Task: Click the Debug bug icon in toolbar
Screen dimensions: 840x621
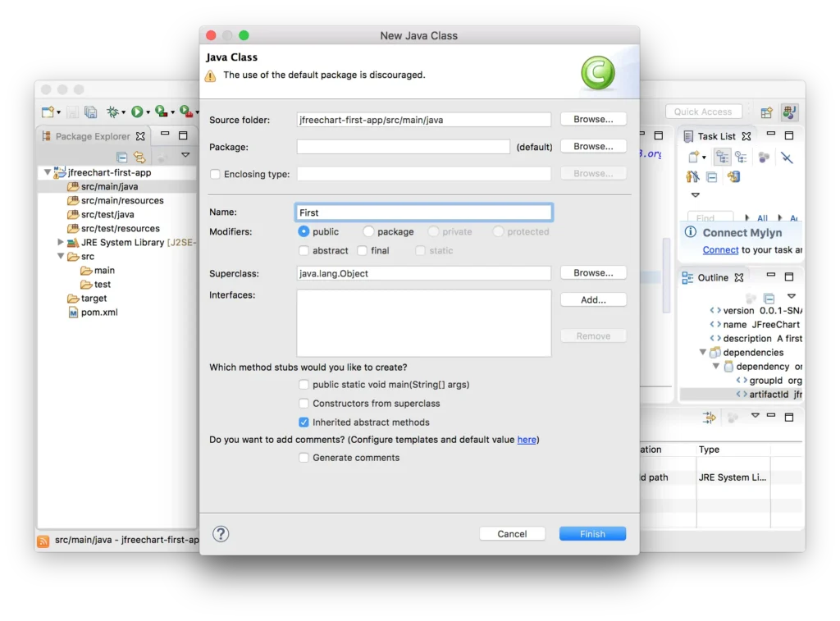Action: click(112, 112)
